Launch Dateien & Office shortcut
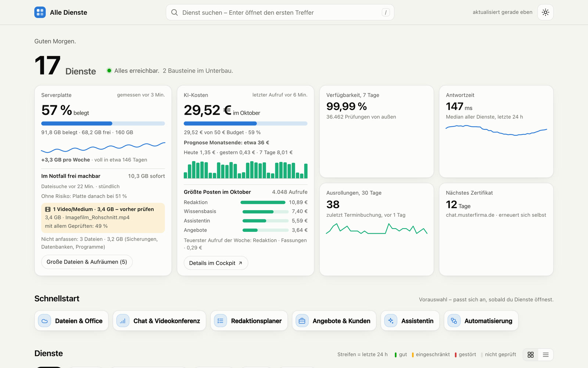The image size is (588, 368). pos(71,321)
